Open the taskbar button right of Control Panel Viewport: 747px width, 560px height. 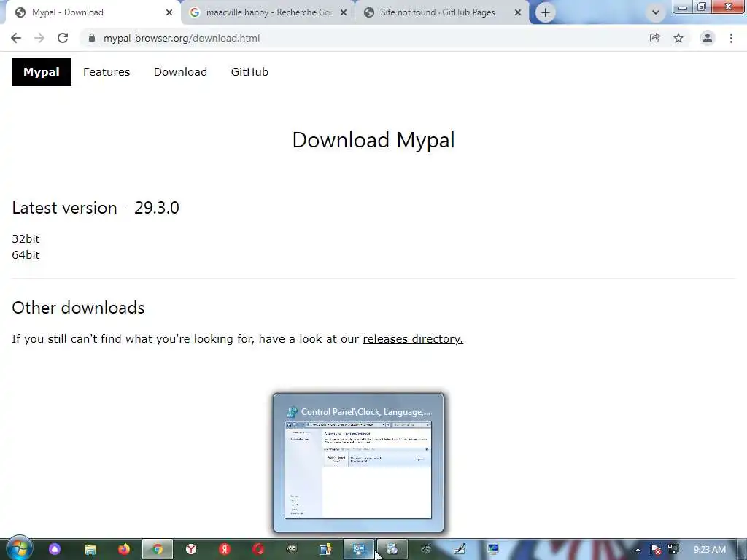point(392,550)
